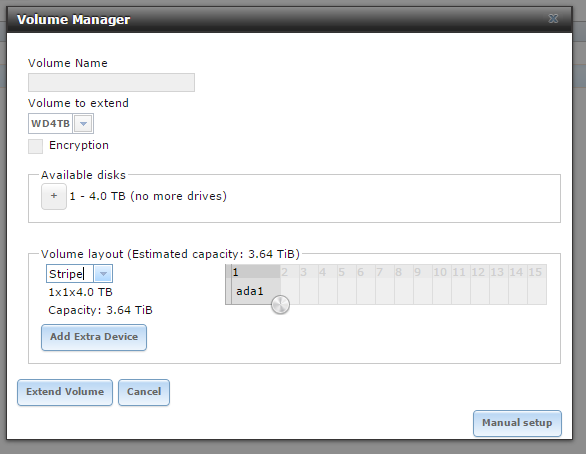586x454 pixels.
Task: Open the Volume to extend dropdown arrow
Action: click(83, 124)
